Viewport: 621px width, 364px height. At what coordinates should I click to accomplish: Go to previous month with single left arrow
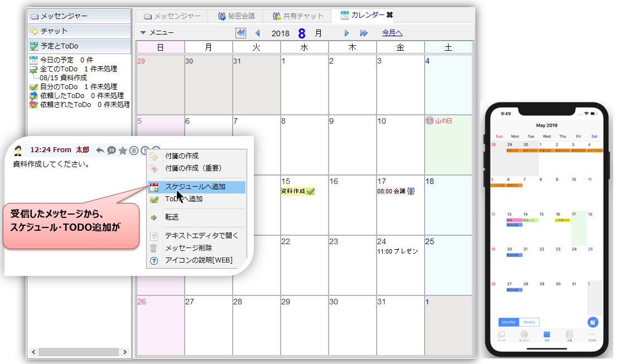coord(257,33)
